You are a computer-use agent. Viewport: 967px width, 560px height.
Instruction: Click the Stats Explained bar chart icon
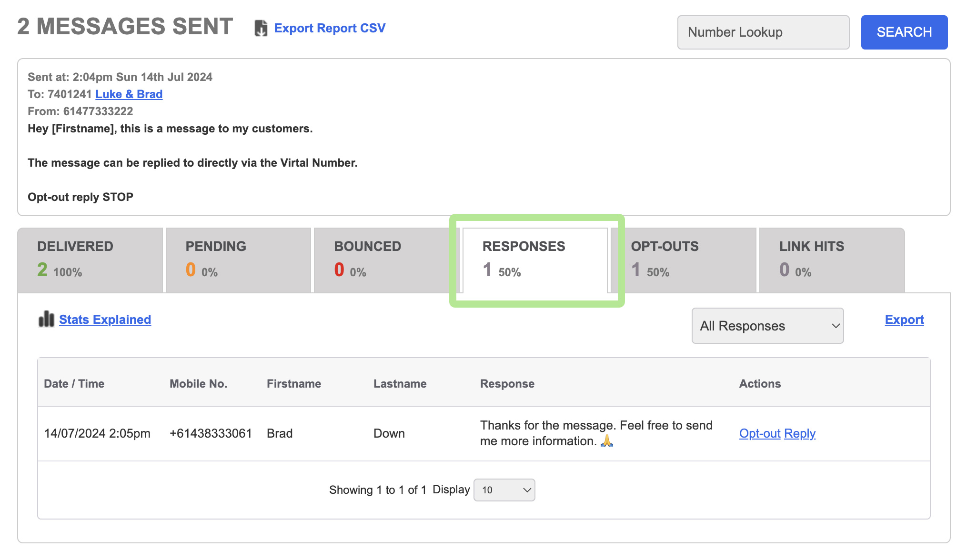tap(46, 319)
